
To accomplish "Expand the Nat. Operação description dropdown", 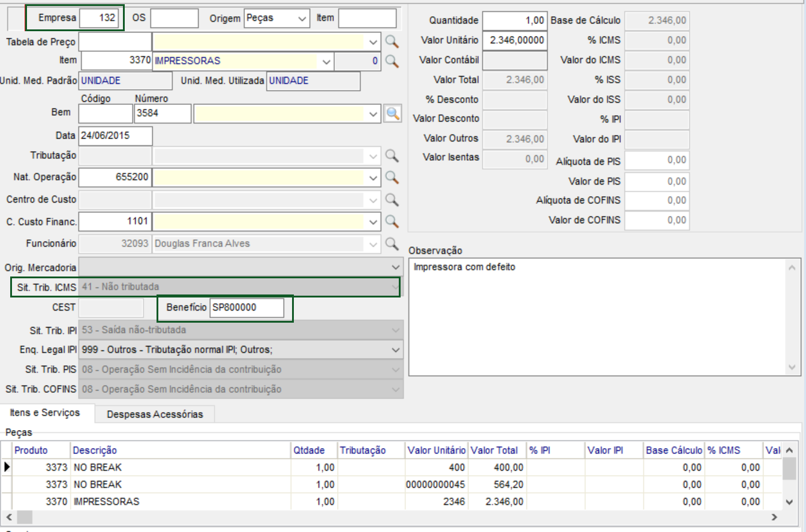I will point(374,178).
